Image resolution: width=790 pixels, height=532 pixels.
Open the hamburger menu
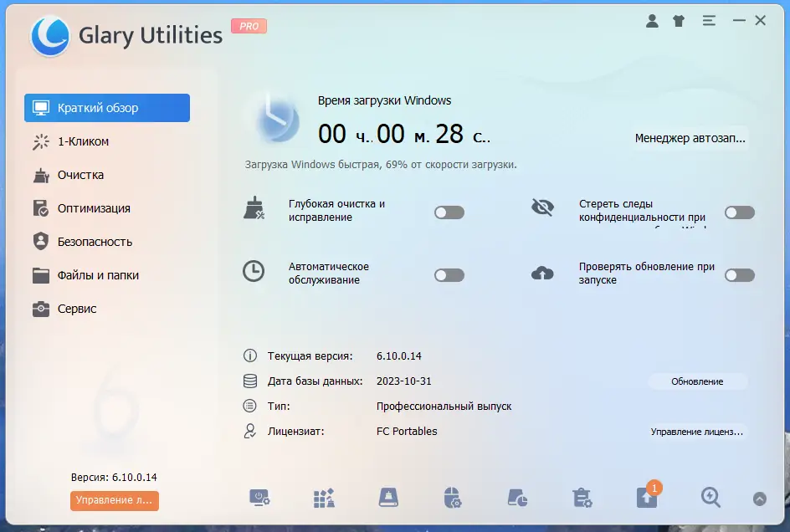(x=709, y=21)
